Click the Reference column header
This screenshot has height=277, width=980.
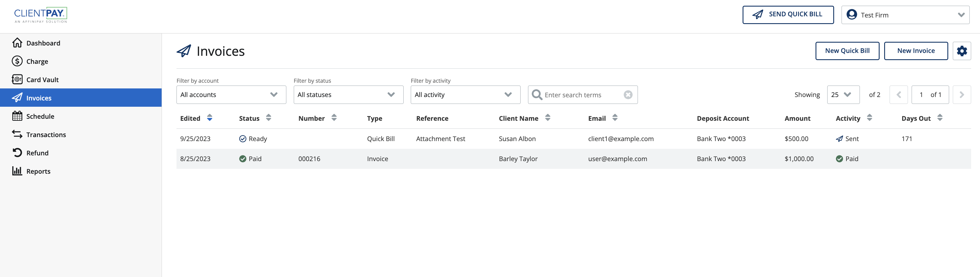click(x=432, y=118)
